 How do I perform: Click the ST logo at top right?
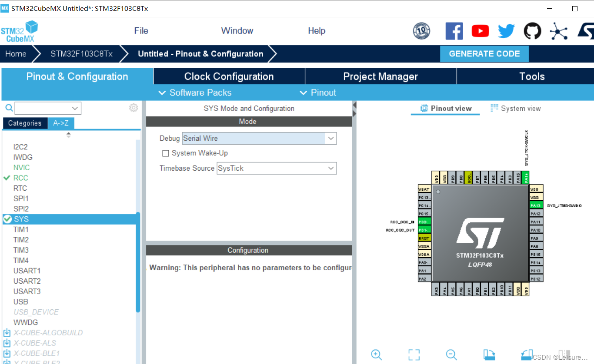585,31
